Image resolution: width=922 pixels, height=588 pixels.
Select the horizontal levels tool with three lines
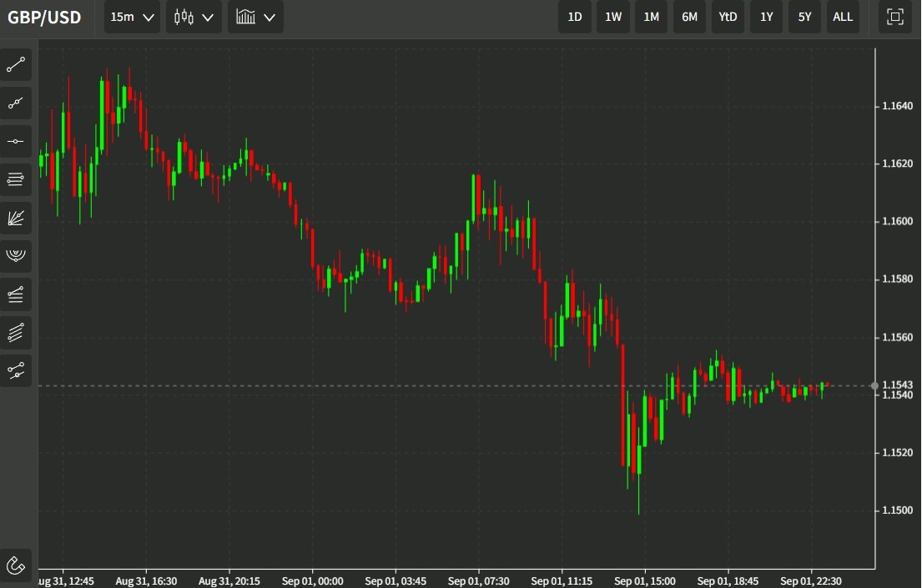16,179
